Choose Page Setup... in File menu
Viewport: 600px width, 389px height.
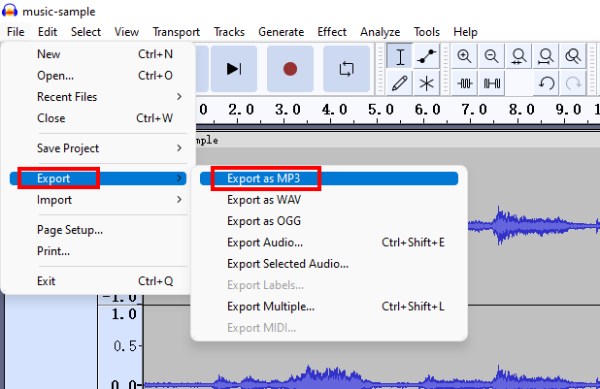98,230
